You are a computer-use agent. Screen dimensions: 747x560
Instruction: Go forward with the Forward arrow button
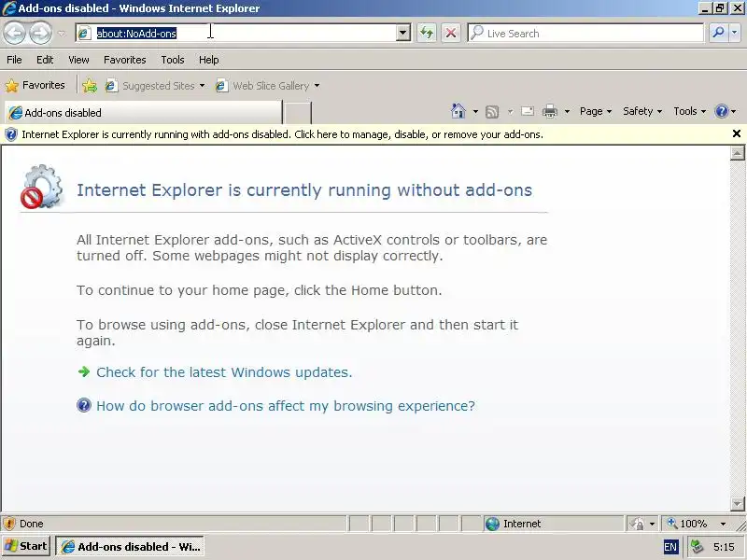tap(40, 33)
